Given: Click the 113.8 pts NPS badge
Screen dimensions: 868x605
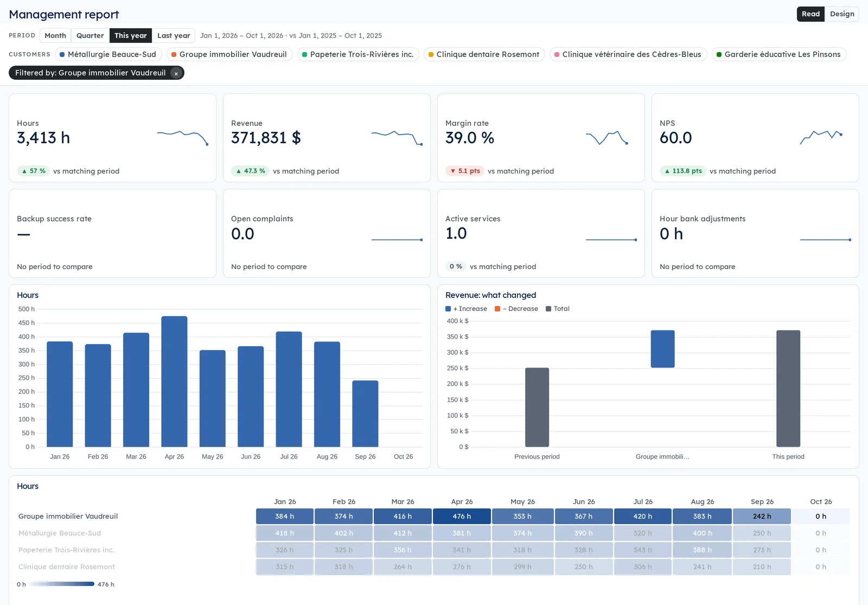Looking at the screenshot, I should 683,171.
